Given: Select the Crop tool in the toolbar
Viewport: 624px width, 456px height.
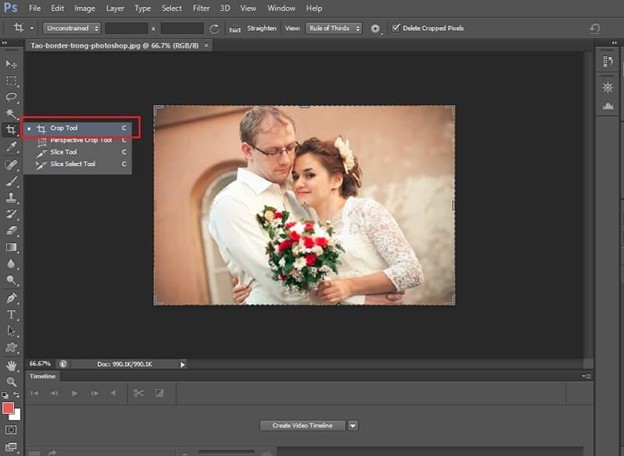Looking at the screenshot, I should point(11,130).
